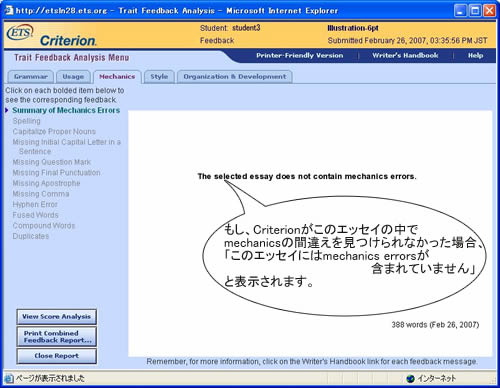500x388 pixels.
Task: Open the Grammar tab
Action: coord(31,77)
